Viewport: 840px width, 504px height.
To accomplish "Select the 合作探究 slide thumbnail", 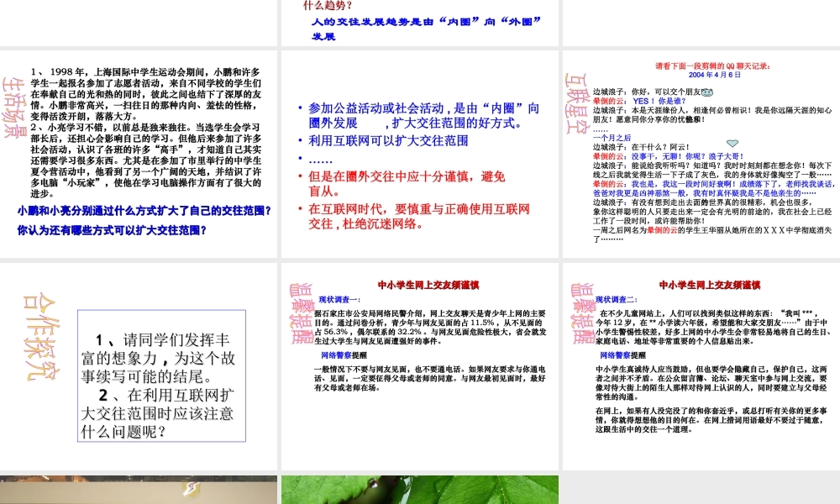I will (x=139, y=366).
